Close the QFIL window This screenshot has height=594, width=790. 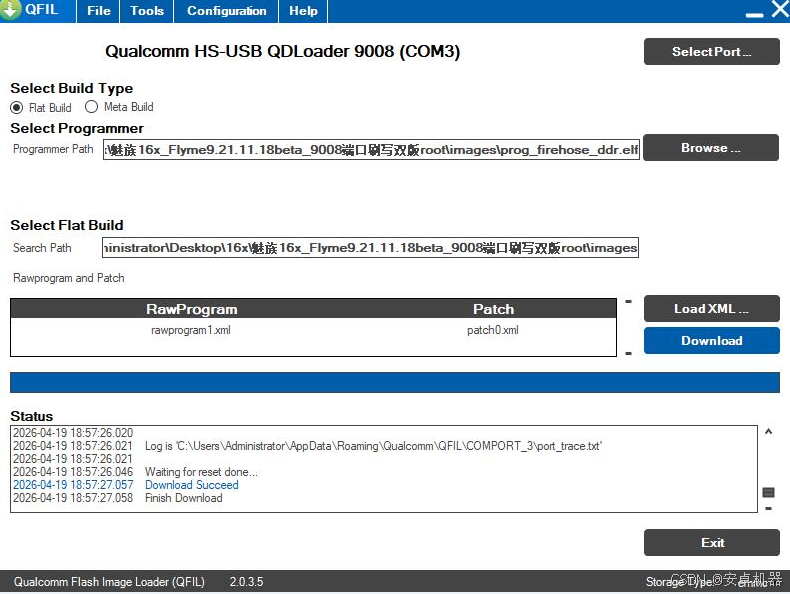(780, 9)
